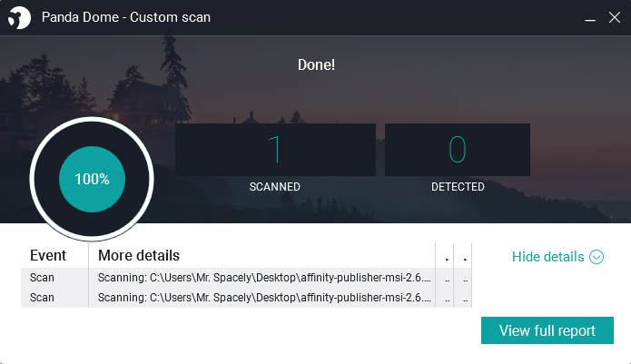
Task: Click the Done! status text
Action: [x=316, y=65]
